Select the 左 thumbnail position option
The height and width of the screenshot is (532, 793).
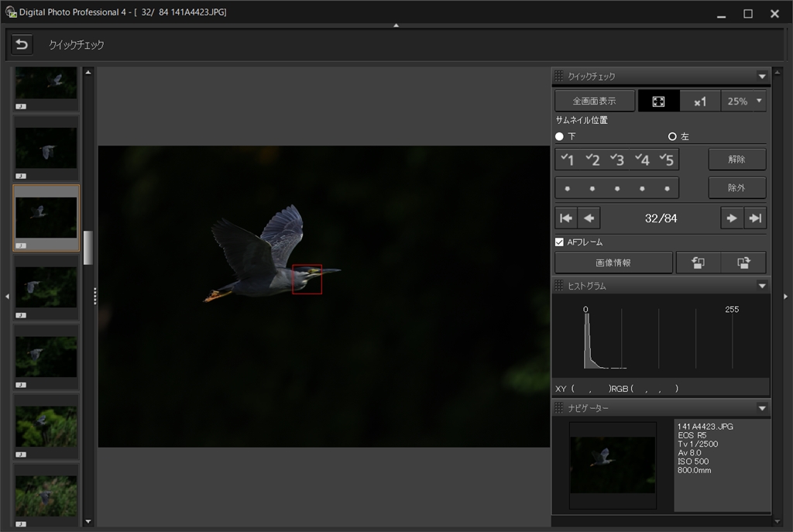672,136
